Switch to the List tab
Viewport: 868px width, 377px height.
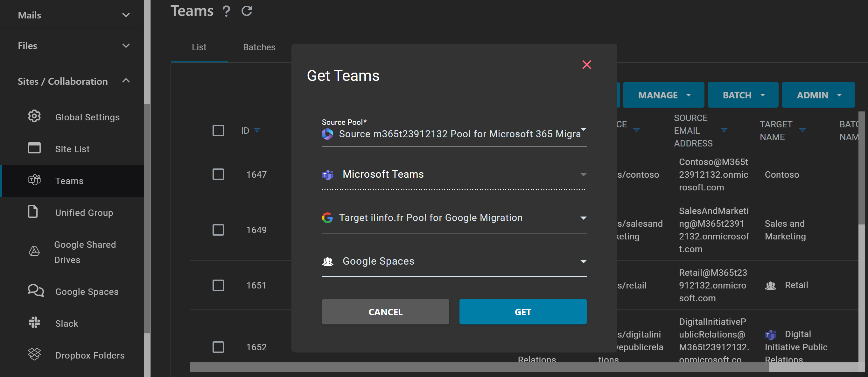pos(199,47)
